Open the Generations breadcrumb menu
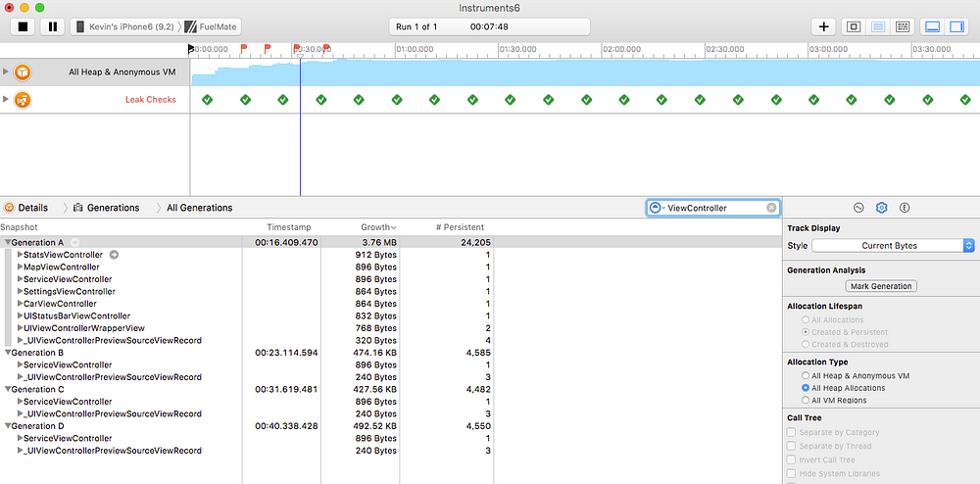The image size is (980, 484). (113, 208)
